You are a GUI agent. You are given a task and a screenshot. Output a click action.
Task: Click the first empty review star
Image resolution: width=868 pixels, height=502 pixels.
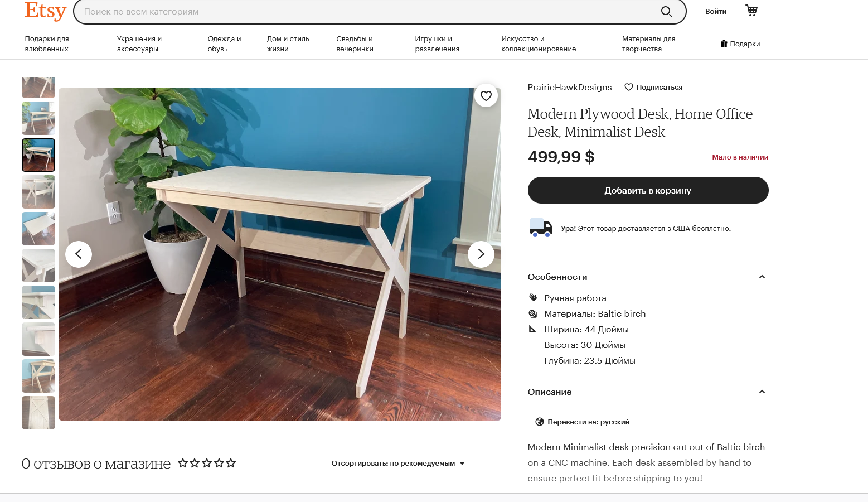click(x=183, y=463)
